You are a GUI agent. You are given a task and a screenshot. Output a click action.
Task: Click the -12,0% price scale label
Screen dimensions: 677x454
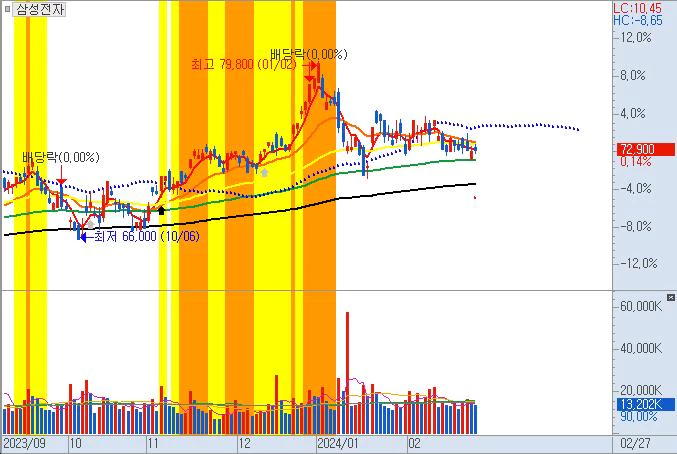click(639, 263)
